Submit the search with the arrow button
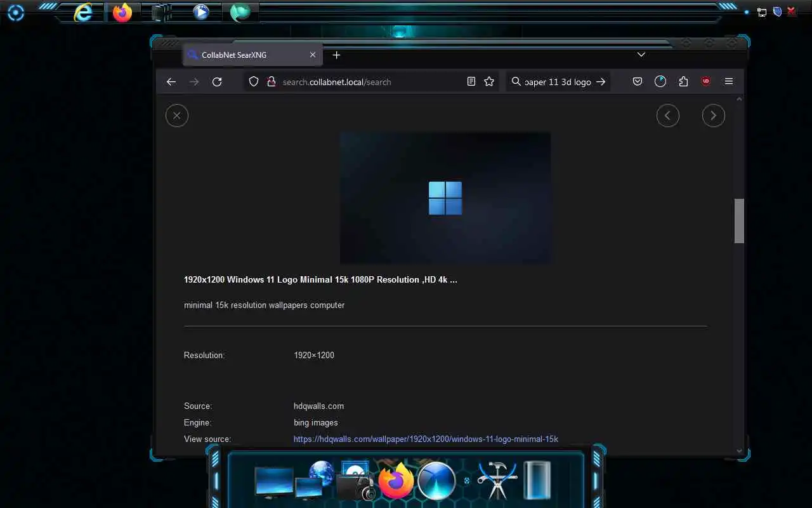 pos(601,82)
